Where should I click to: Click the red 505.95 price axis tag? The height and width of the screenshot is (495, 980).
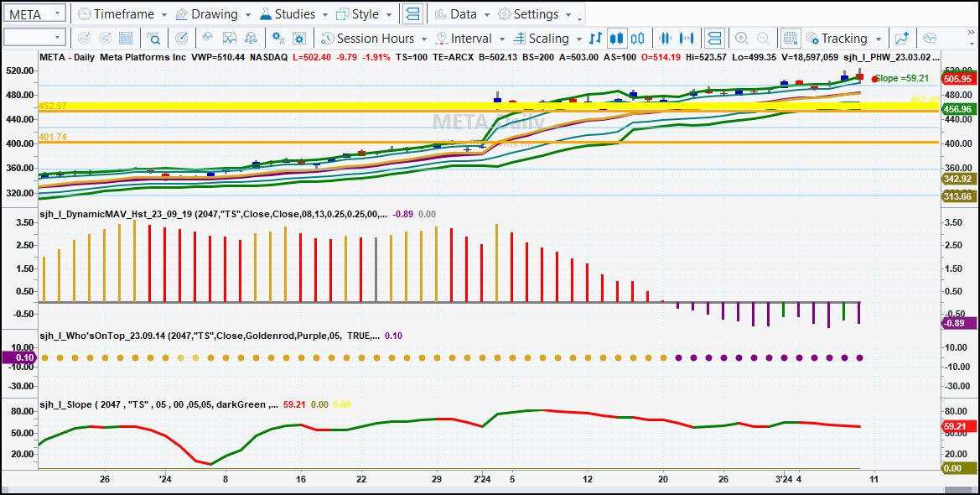957,79
